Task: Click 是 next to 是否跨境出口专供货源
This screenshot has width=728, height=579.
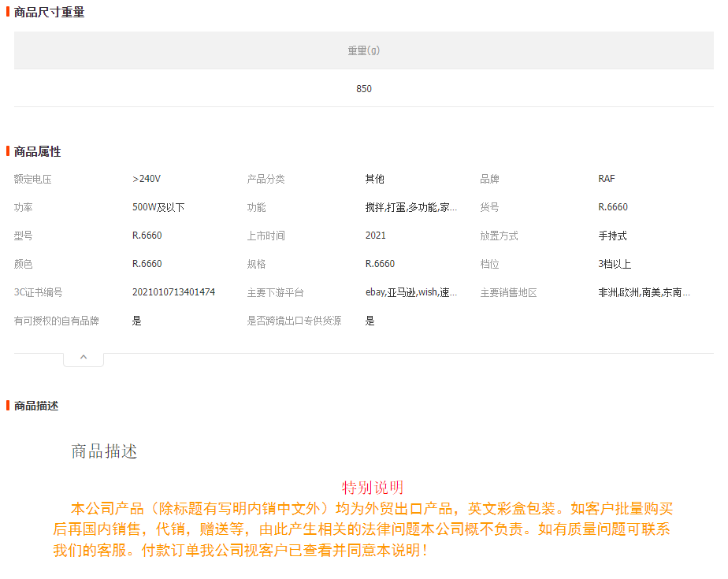Action: click(370, 321)
